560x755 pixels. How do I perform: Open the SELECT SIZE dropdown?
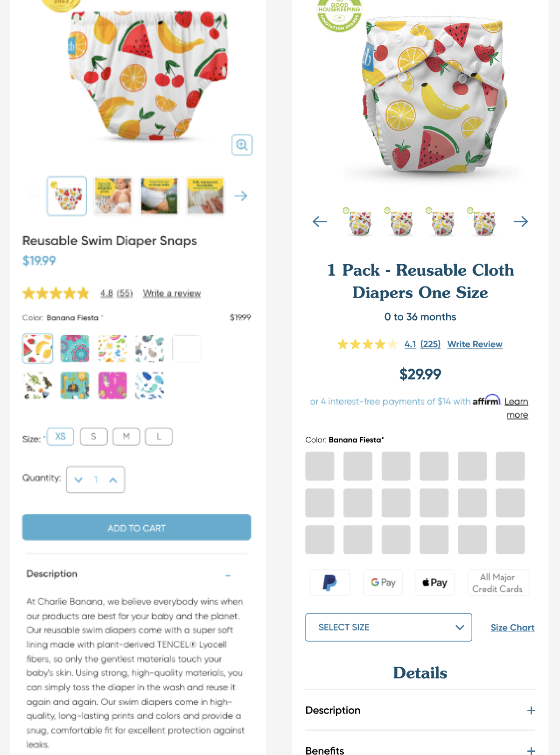click(389, 627)
